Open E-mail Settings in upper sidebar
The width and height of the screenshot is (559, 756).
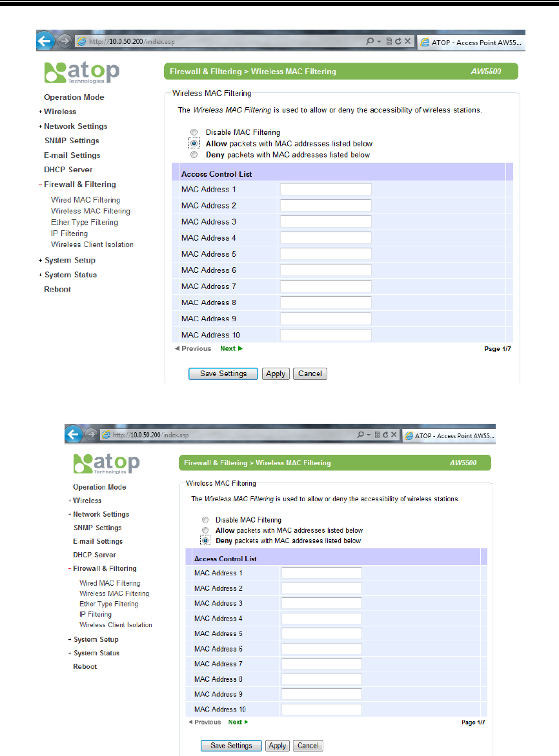point(72,155)
